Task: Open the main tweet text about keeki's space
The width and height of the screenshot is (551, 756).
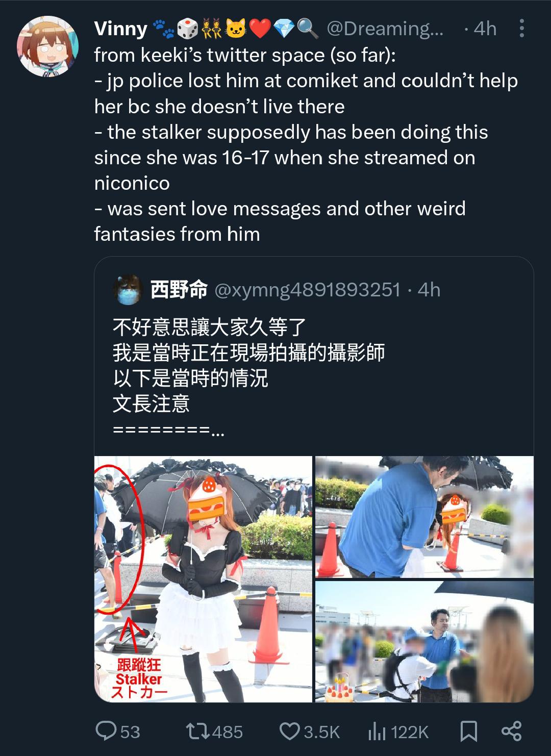Action: tap(306, 144)
